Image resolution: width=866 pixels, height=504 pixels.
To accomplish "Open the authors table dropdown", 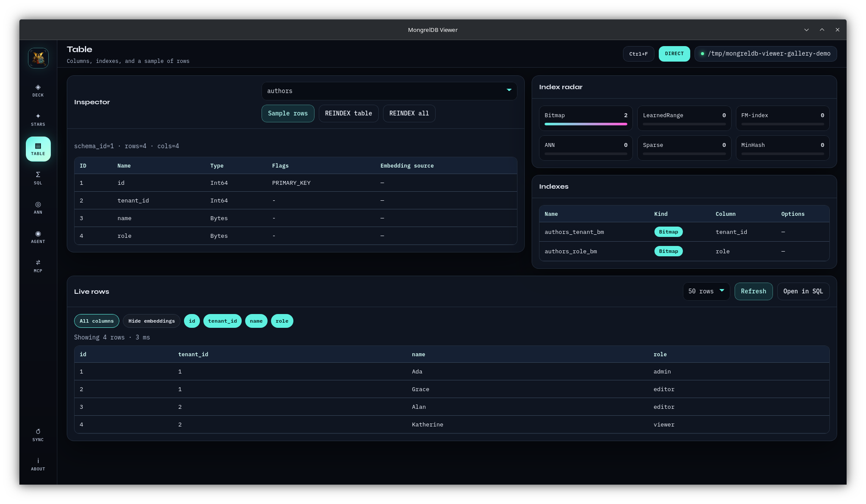I will [389, 91].
